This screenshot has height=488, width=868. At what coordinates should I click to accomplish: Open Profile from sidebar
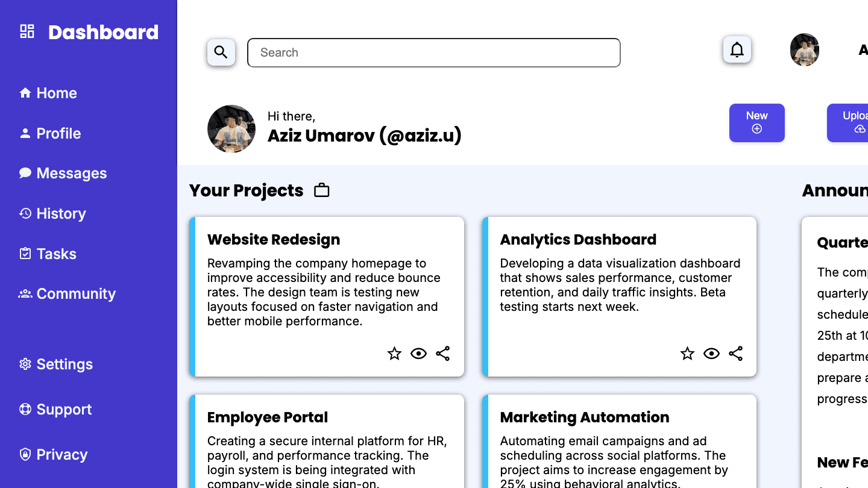58,133
